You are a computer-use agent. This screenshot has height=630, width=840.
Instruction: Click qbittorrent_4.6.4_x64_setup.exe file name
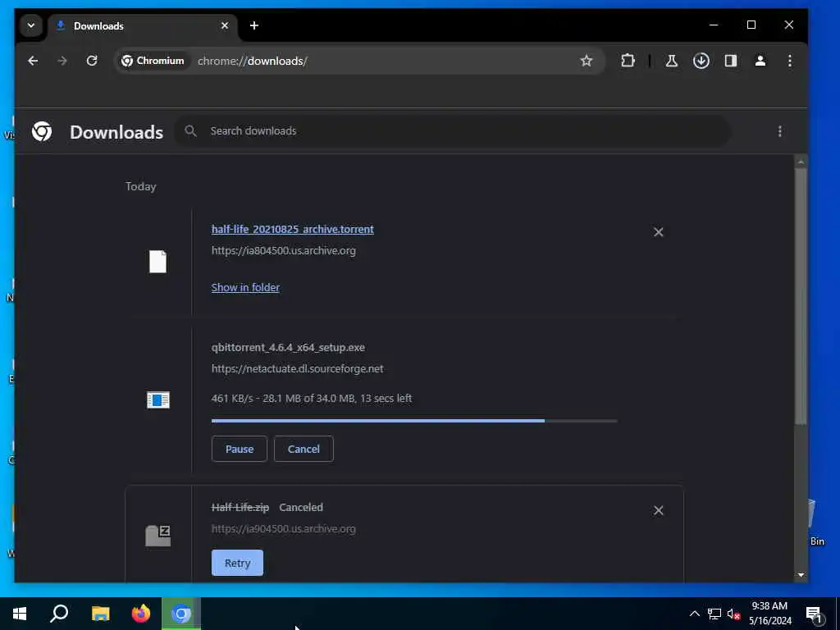coord(288,347)
